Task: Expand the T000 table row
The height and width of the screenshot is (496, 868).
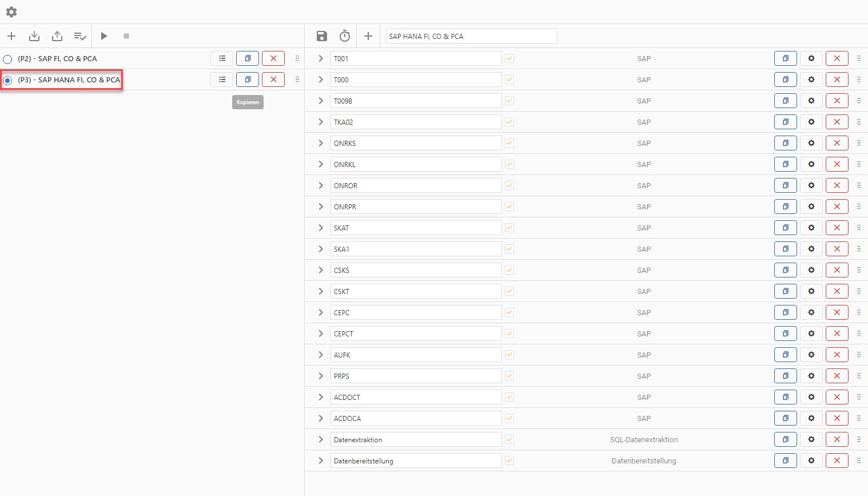Action: (320, 80)
